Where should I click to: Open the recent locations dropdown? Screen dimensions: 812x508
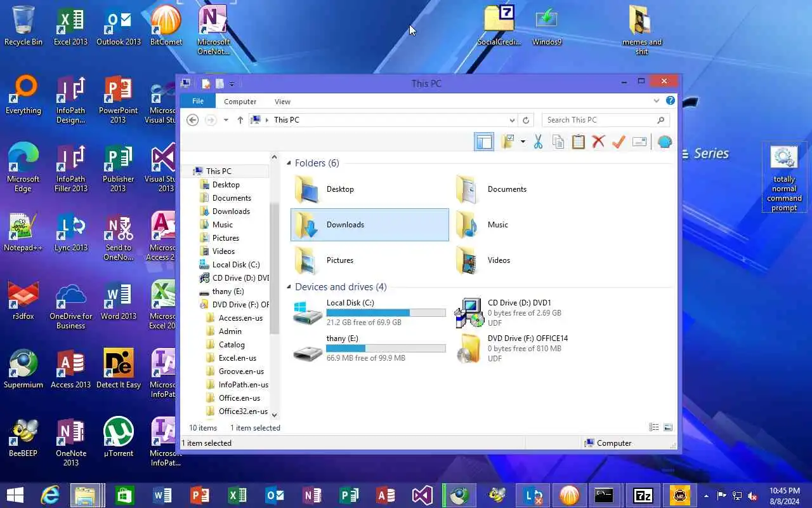pyautogui.click(x=226, y=120)
